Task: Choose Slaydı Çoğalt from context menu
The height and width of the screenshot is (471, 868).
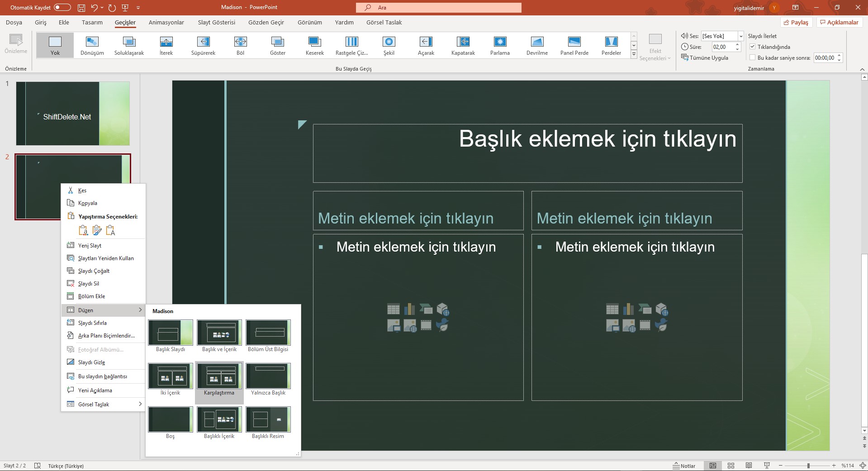Action: pos(94,271)
